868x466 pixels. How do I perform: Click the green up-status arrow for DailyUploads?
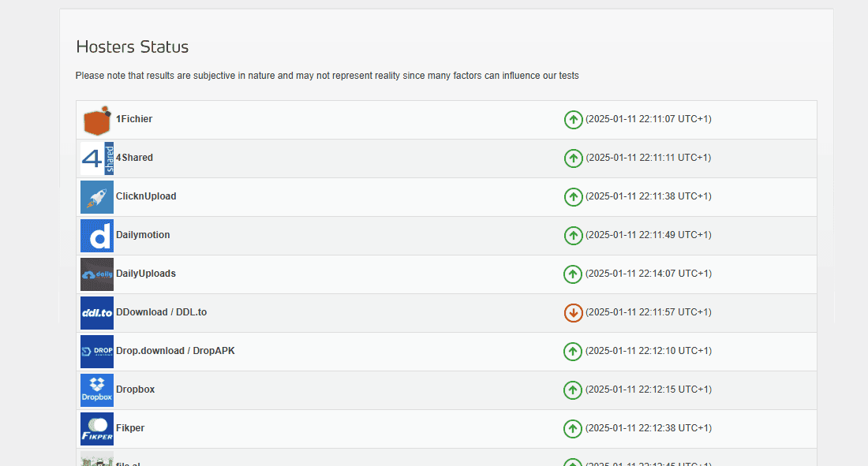(573, 274)
